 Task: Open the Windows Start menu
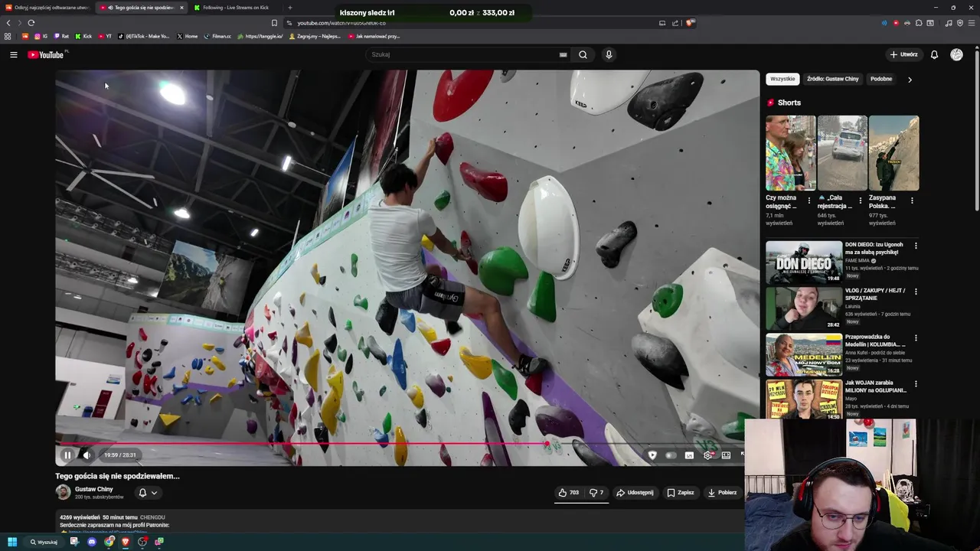[11, 542]
